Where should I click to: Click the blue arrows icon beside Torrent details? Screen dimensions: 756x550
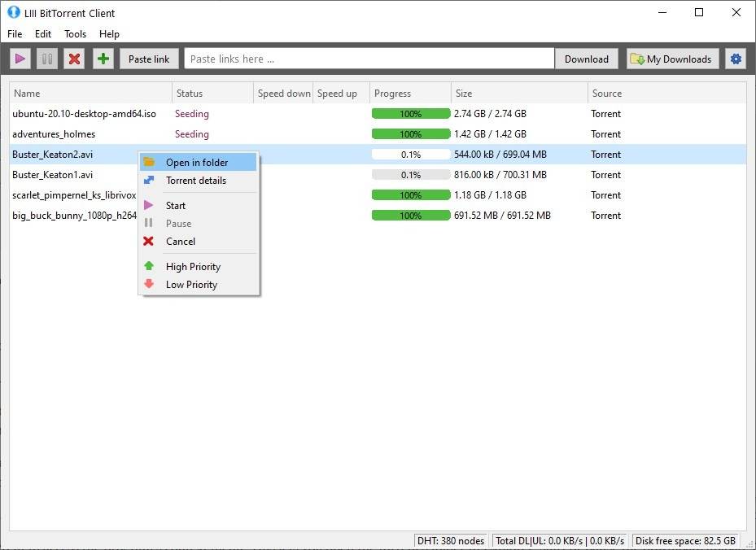click(149, 181)
